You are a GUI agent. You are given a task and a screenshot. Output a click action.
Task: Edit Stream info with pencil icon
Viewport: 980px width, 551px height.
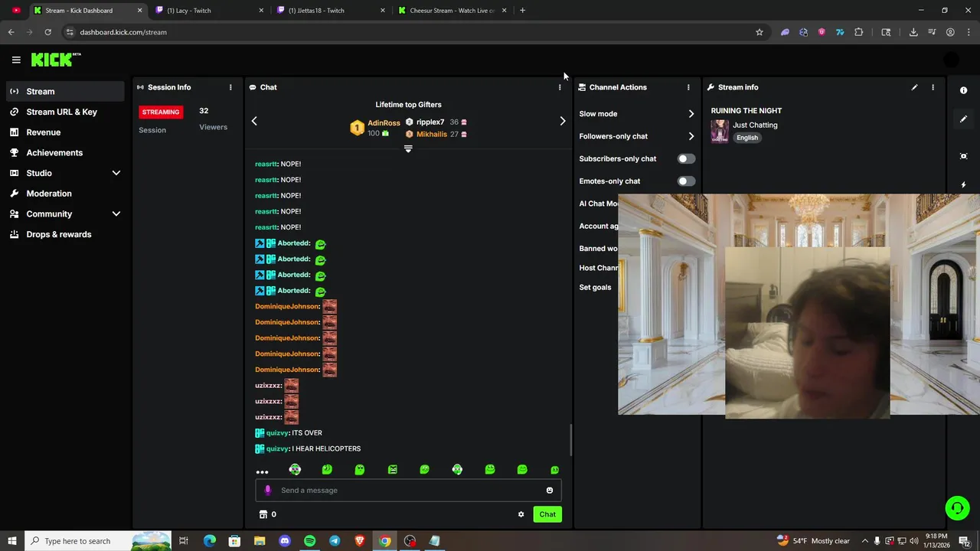[914, 87]
